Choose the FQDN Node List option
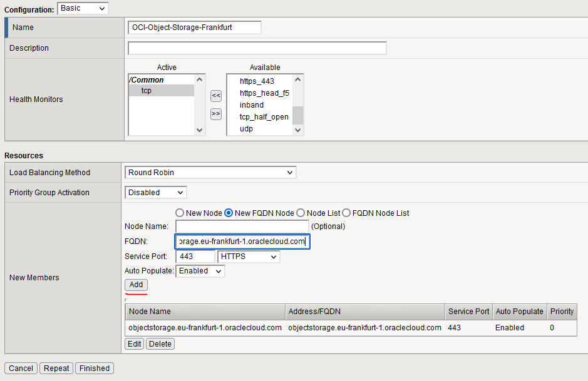 pyautogui.click(x=346, y=213)
